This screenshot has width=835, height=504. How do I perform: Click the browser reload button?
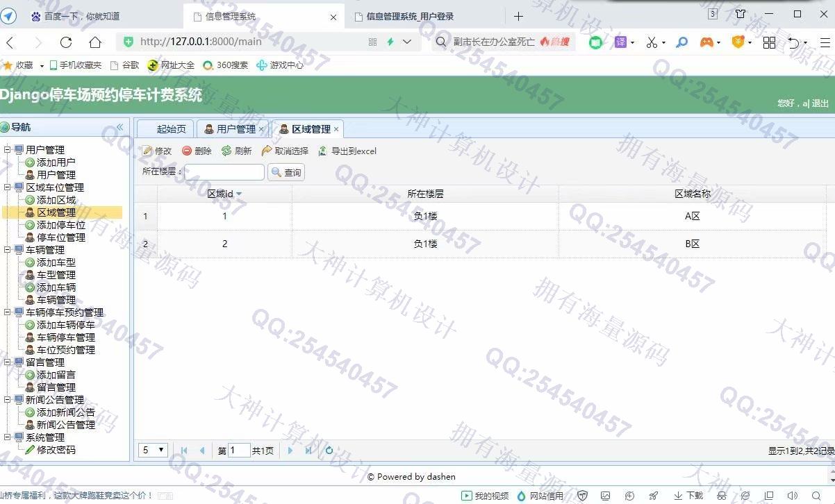pos(66,42)
